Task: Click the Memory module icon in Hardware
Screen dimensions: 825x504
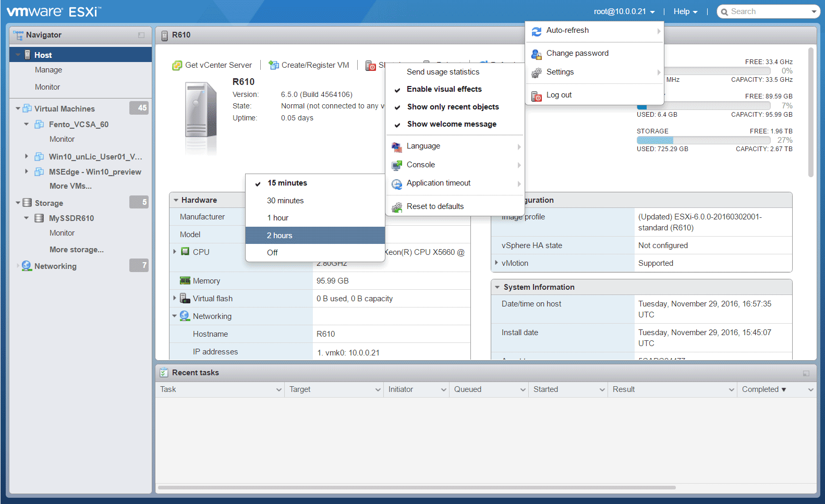Action: [185, 280]
